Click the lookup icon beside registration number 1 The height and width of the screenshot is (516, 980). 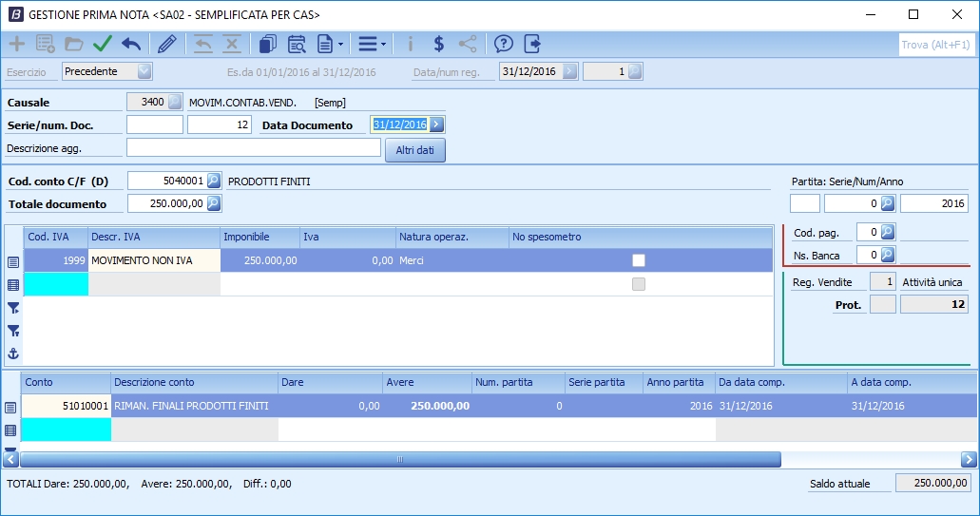click(634, 71)
